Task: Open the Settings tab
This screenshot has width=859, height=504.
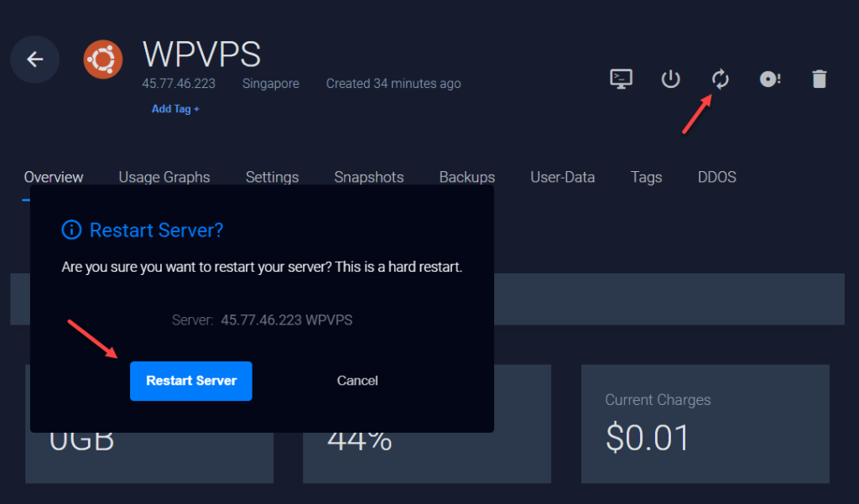Action: click(272, 177)
